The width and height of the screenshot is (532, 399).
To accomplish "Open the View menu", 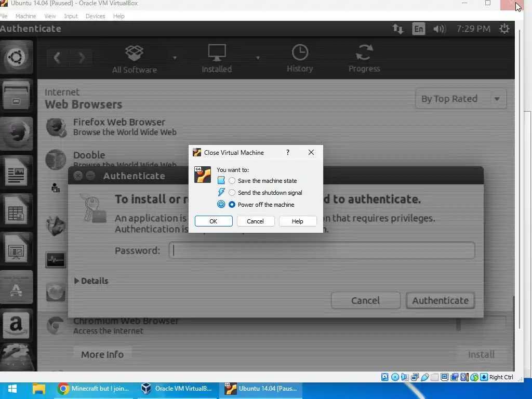I will point(50,16).
